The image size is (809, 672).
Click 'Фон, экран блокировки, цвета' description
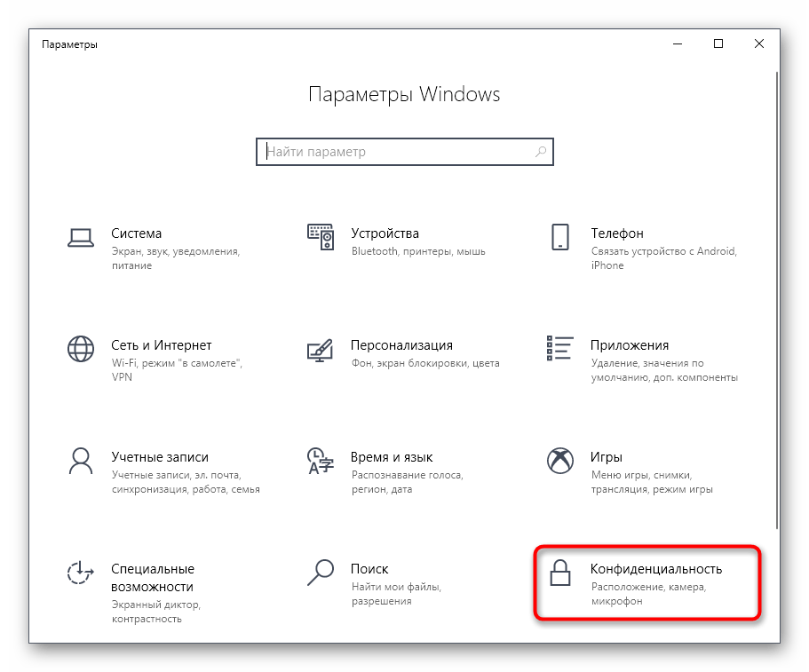pos(425,363)
